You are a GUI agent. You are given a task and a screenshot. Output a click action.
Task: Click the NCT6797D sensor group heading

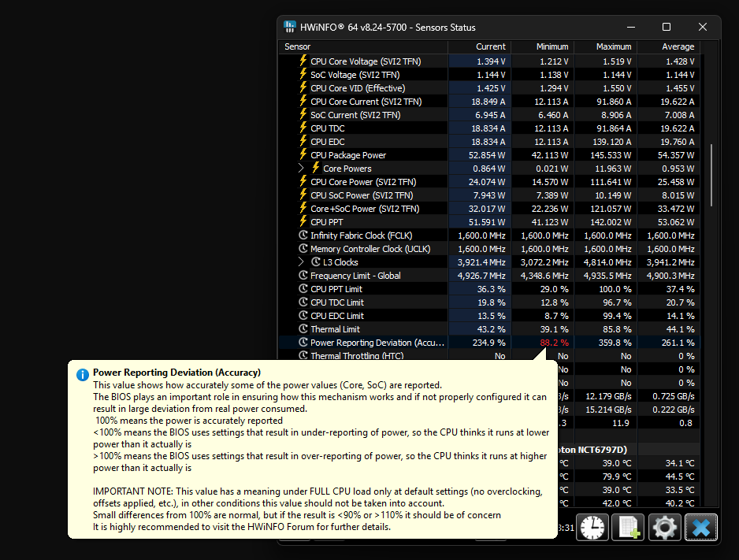click(593, 450)
